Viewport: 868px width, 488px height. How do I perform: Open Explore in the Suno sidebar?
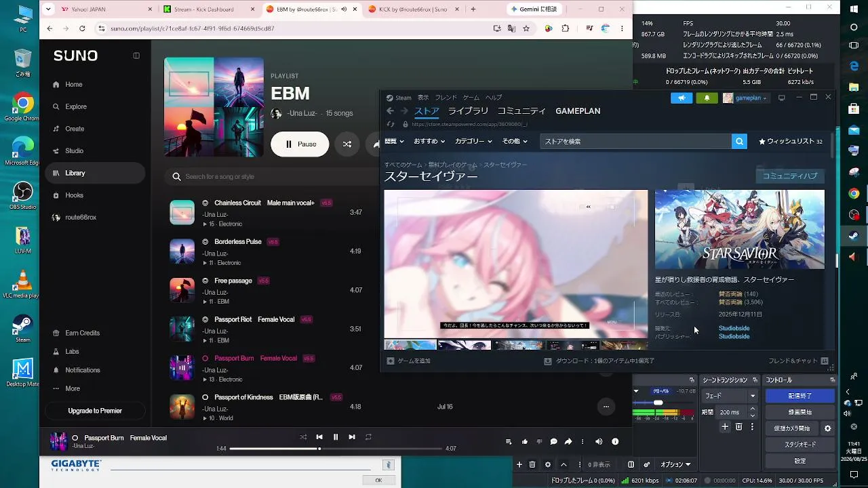click(76, 106)
